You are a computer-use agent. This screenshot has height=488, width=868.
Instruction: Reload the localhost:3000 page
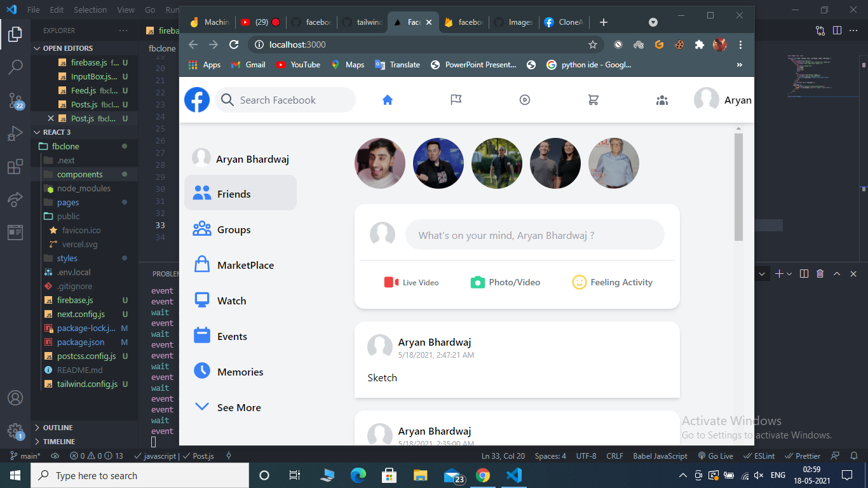click(234, 44)
